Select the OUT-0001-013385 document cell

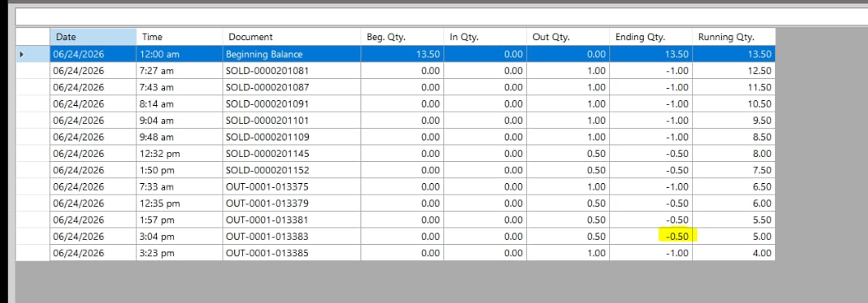(x=292, y=253)
